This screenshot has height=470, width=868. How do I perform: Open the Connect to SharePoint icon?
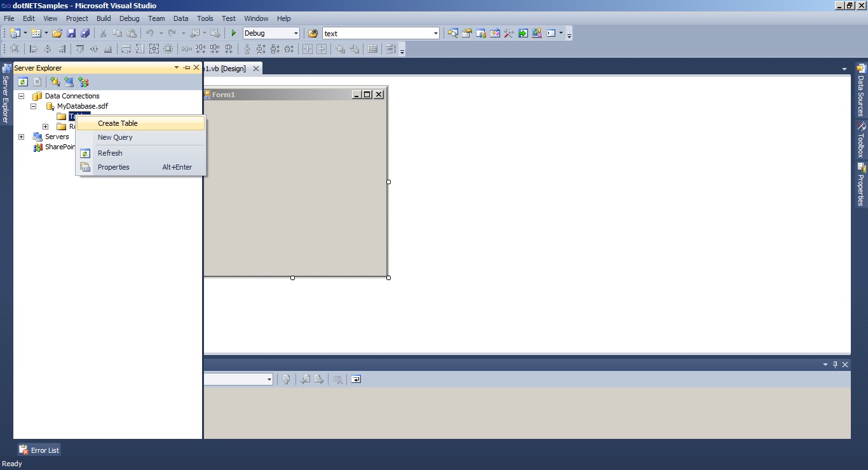coord(83,81)
